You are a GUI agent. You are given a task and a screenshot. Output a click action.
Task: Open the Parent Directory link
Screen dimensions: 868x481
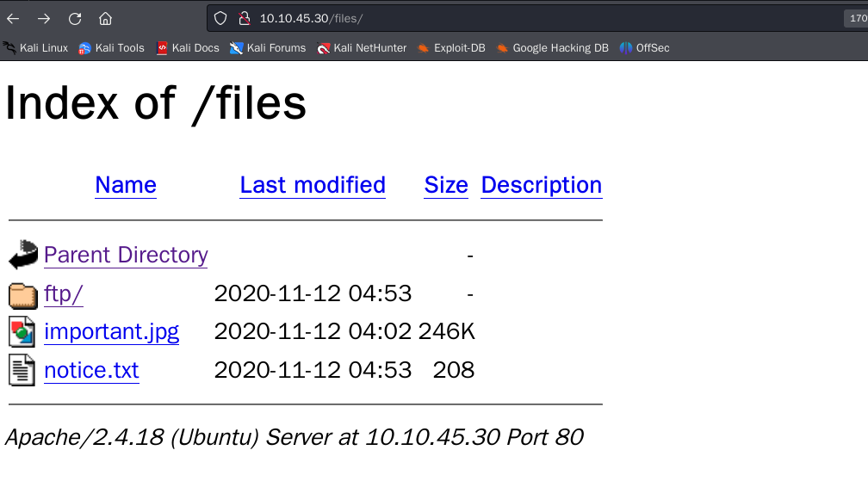[126, 255]
